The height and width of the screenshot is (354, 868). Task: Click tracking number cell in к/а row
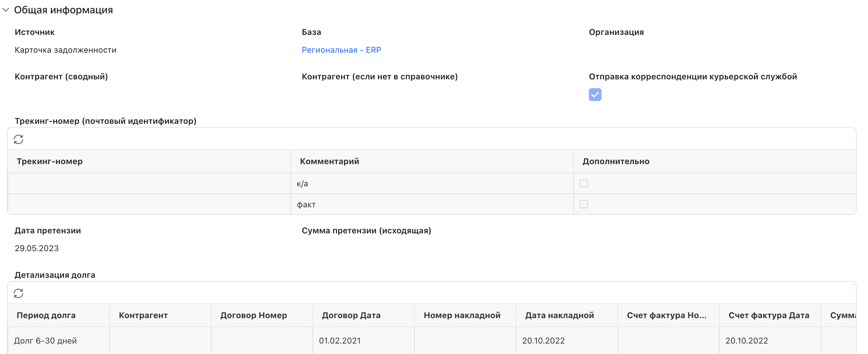point(149,183)
